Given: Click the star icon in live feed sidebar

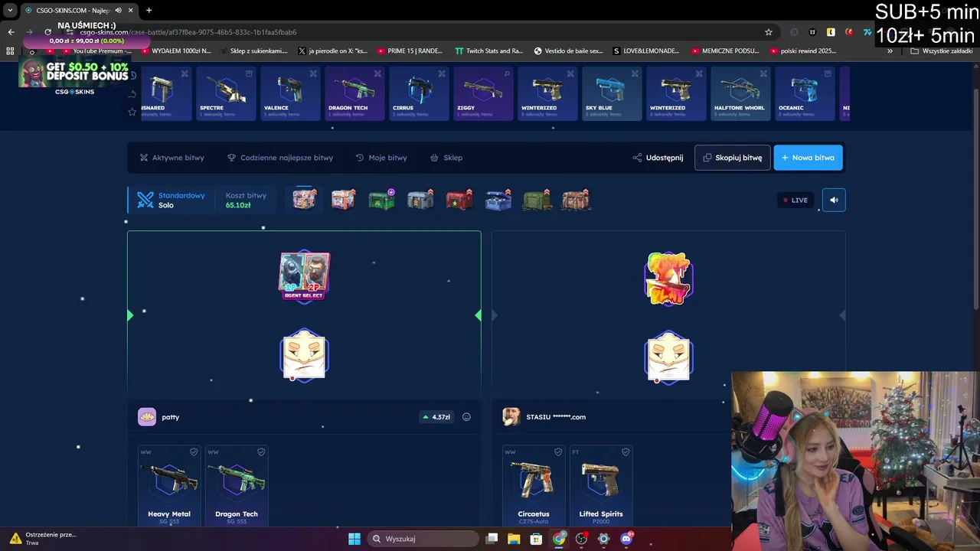Looking at the screenshot, I should coord(132,112).
